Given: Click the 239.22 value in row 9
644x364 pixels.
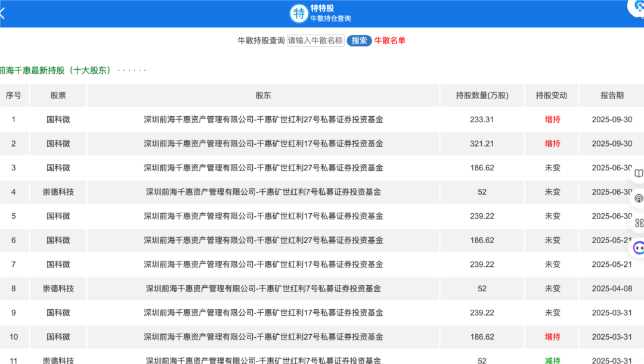Looking at the screenshot, I should tap(482, 313).
